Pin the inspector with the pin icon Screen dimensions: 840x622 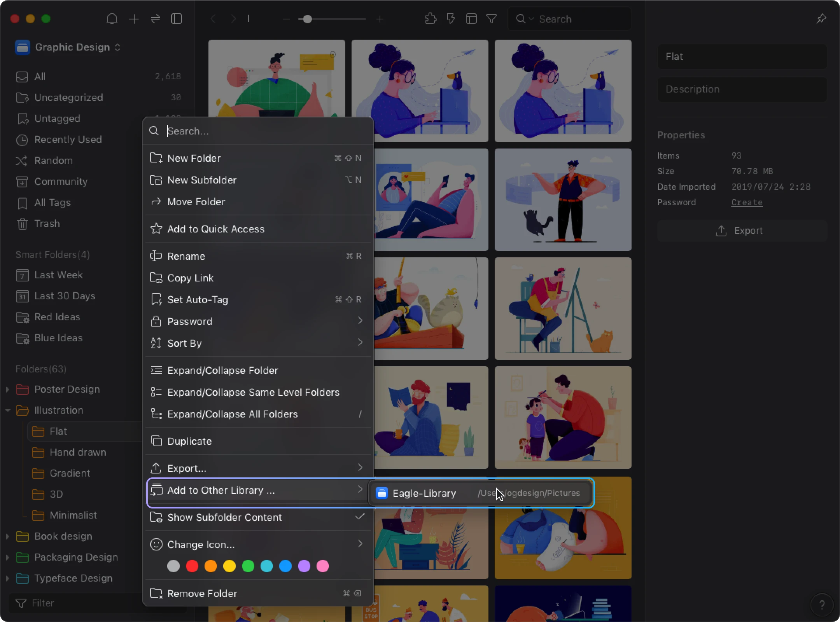[821, 19]
